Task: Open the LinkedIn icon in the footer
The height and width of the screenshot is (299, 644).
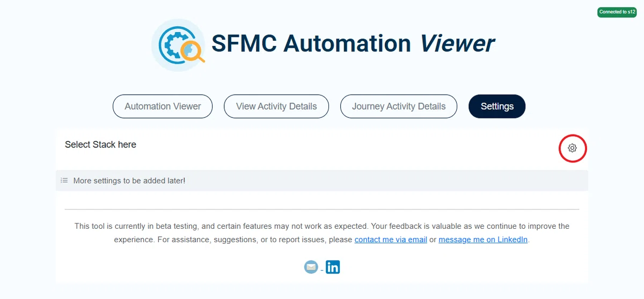Action: pyautogui.click(x=333, y=266)
